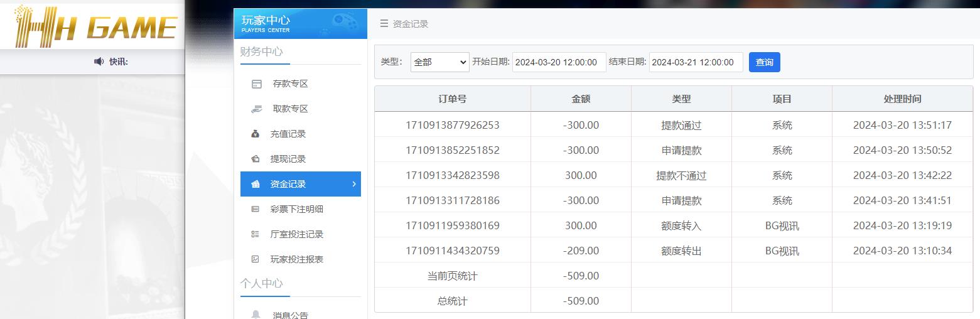This screenshot has width=980, height=319.
Task: Go to 玩家投注报表 in the sidebar
Action: tap(296, 259)
